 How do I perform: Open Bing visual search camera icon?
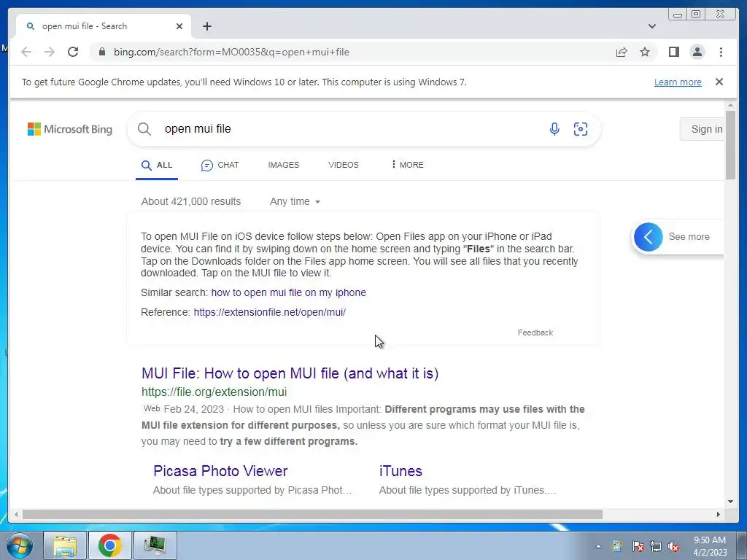click(580, 129)
